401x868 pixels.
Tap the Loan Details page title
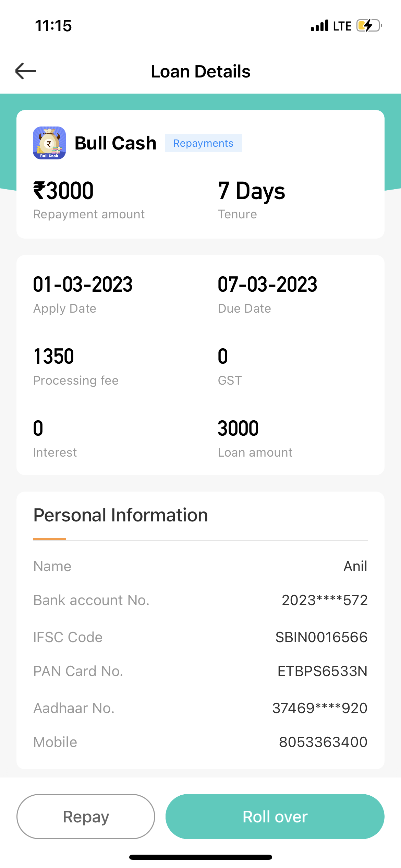(200, 71)
